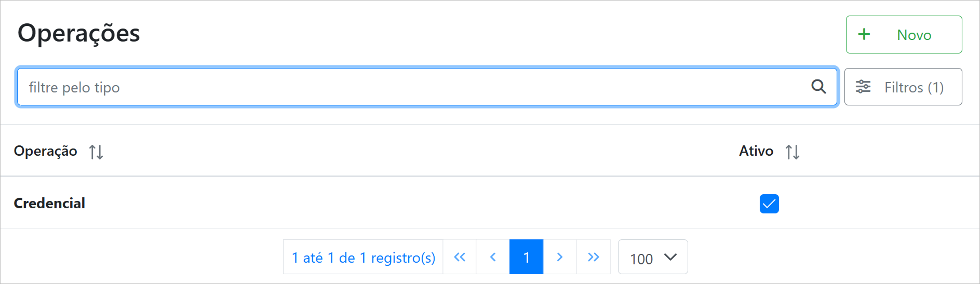Click the Ativo column header
The height and width of the screenshot is (284, 980).
pos(756,151)
